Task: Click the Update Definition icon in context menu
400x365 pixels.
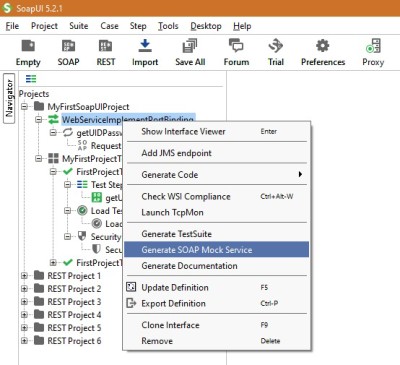Action: tap(131, 287)
